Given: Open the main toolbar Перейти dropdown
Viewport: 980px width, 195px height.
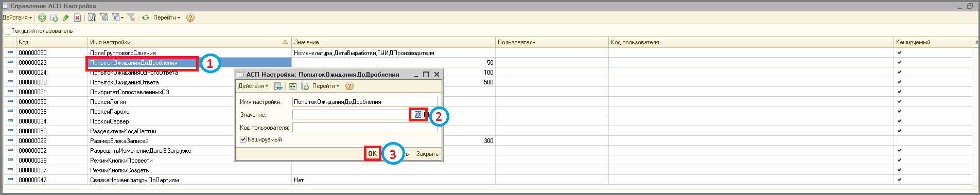Looking at the screenshot, I should [x=167, y=17].
